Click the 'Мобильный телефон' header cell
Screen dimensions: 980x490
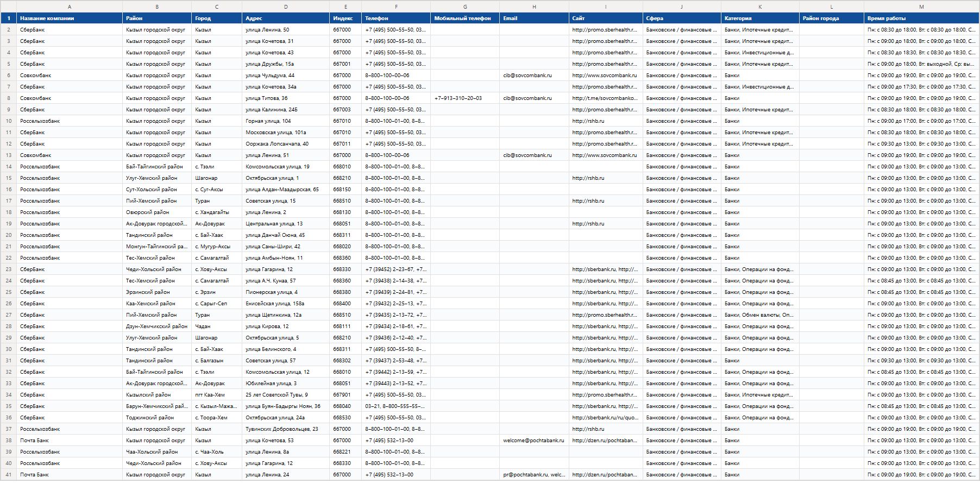tap(465, 18)
